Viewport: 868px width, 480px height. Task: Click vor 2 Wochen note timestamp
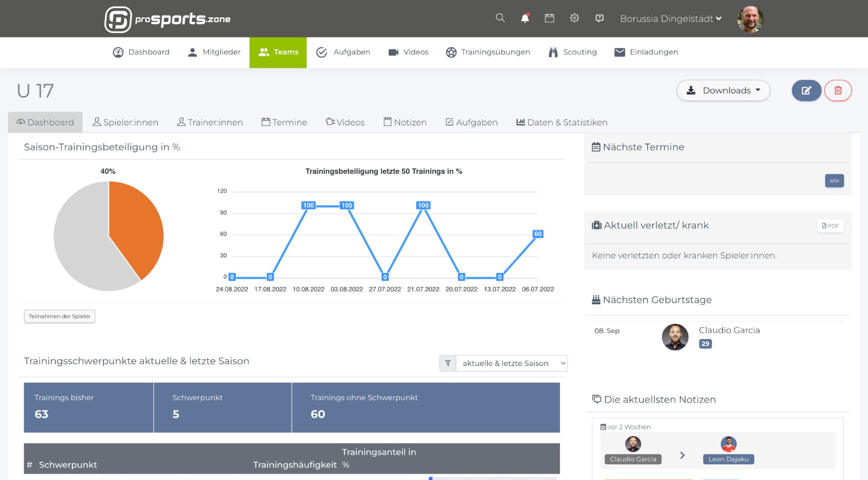(625, 427)
